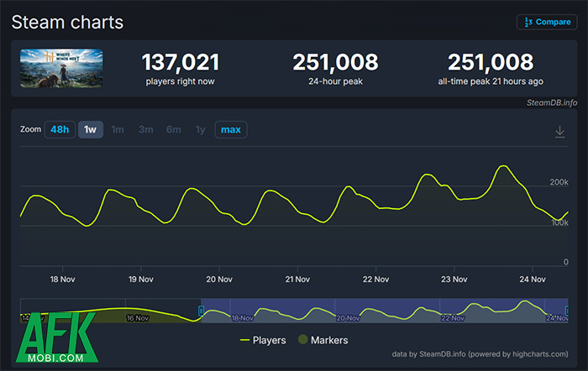Click the chart download icon
The width and height of the screenshot is (588, 371).
click(x=560, y=132)
